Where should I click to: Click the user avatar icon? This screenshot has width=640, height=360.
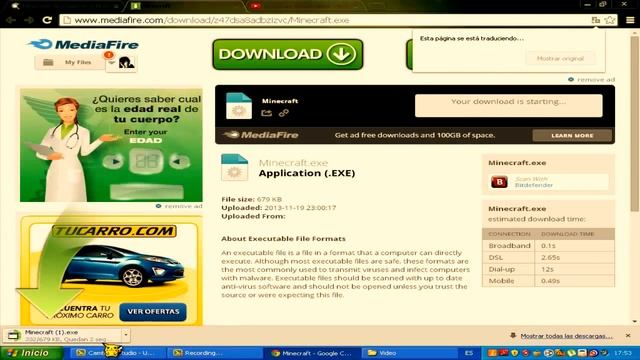click(127, 63)
